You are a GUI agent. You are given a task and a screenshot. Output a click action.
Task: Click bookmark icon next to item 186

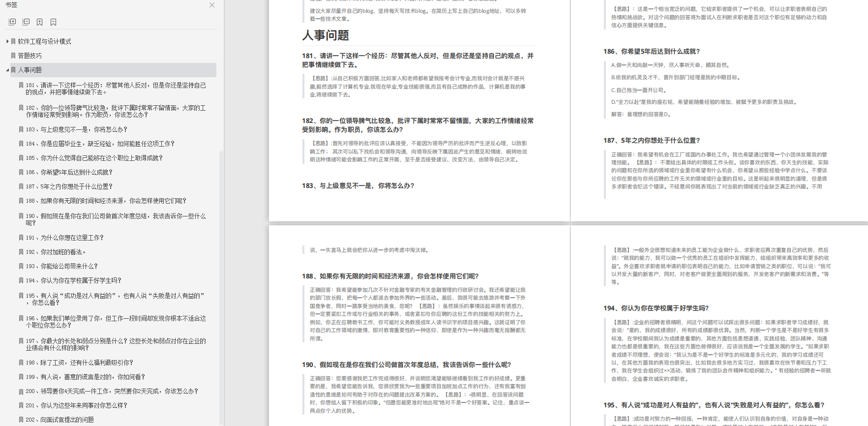(21, 172)
